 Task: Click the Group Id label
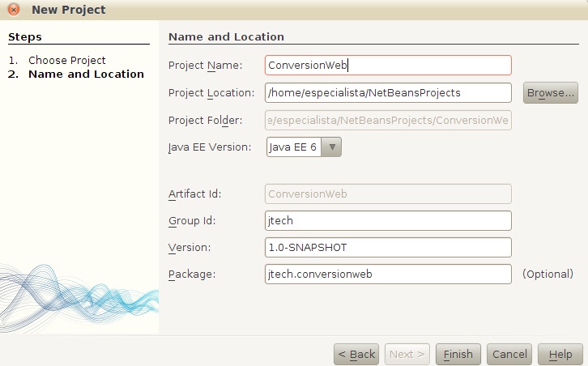192,221
